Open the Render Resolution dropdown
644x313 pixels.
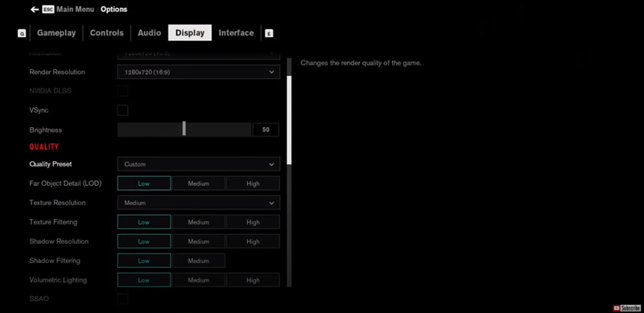[x=199, y=72]
